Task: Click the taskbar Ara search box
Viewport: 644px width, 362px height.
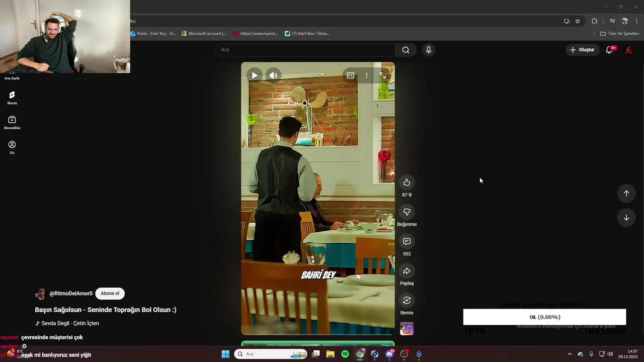Action: pyautogui.click(x=271, y=354)
